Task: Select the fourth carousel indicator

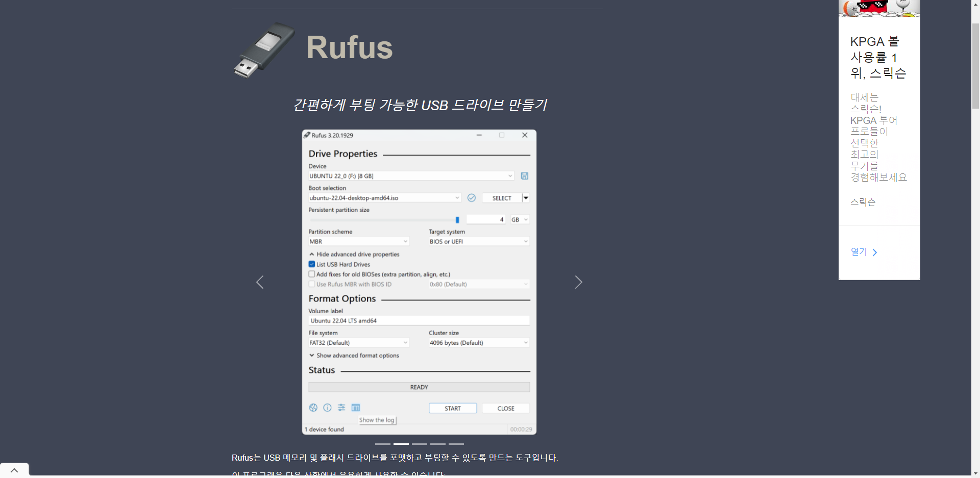Action: 438,444
